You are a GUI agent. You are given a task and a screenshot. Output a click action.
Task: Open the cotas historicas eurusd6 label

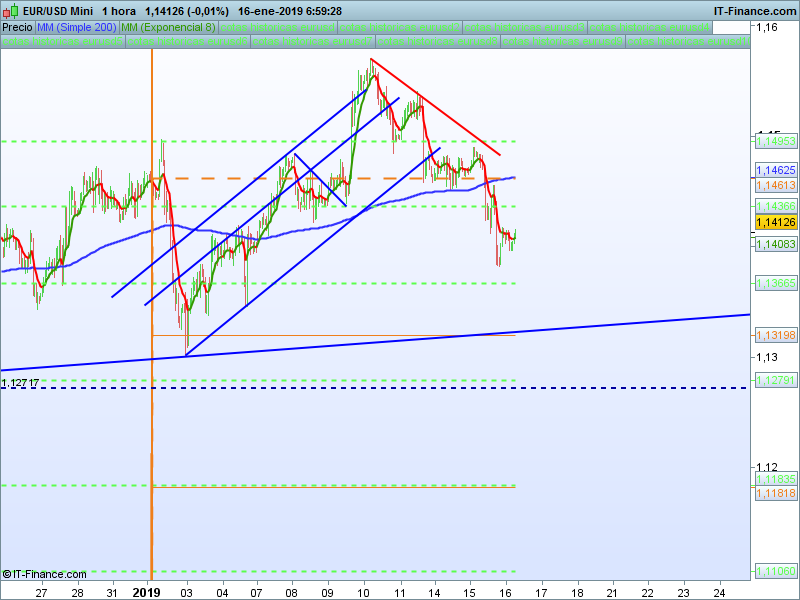pos(188,41)
